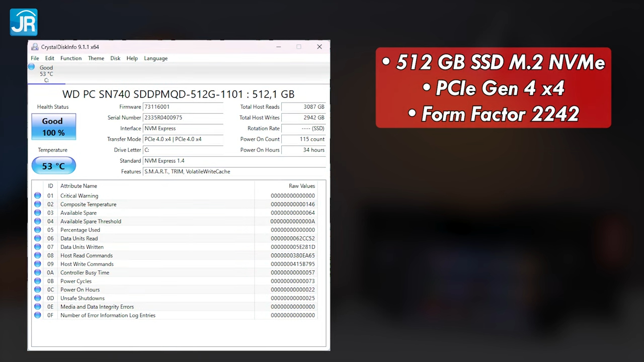Open the Disk menu

115,58
